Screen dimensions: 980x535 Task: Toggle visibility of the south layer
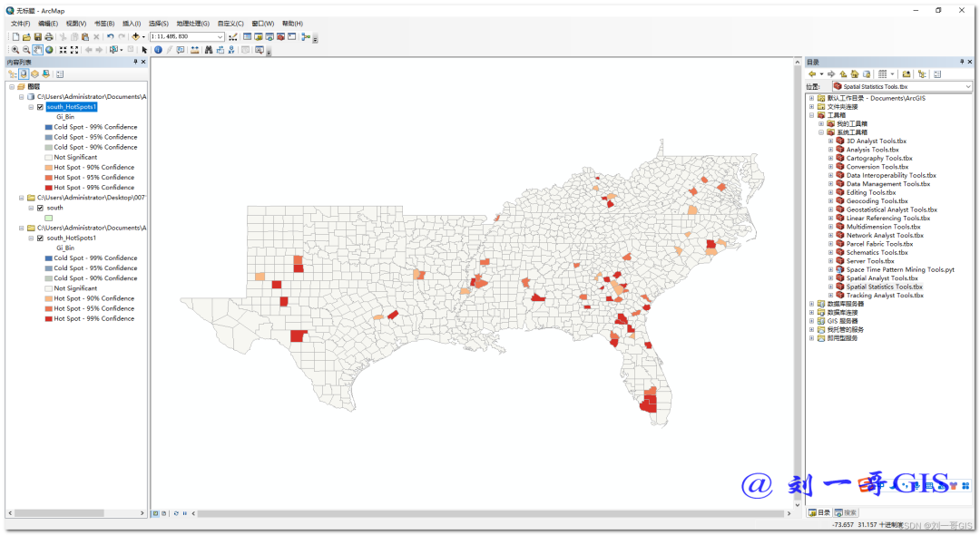tap(40, 209)
